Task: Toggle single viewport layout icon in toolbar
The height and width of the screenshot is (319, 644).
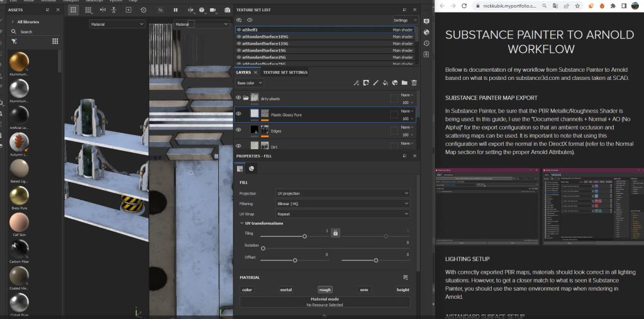Action: click(73, 10)
